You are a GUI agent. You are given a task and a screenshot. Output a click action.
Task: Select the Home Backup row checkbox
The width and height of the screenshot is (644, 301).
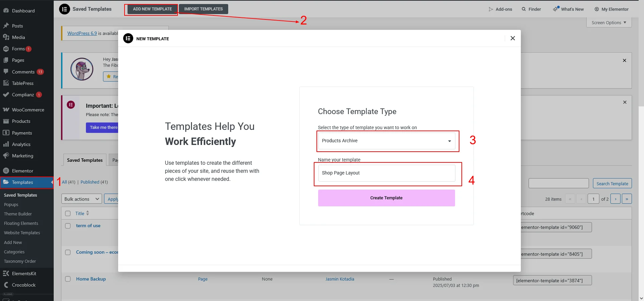[68, 279]
